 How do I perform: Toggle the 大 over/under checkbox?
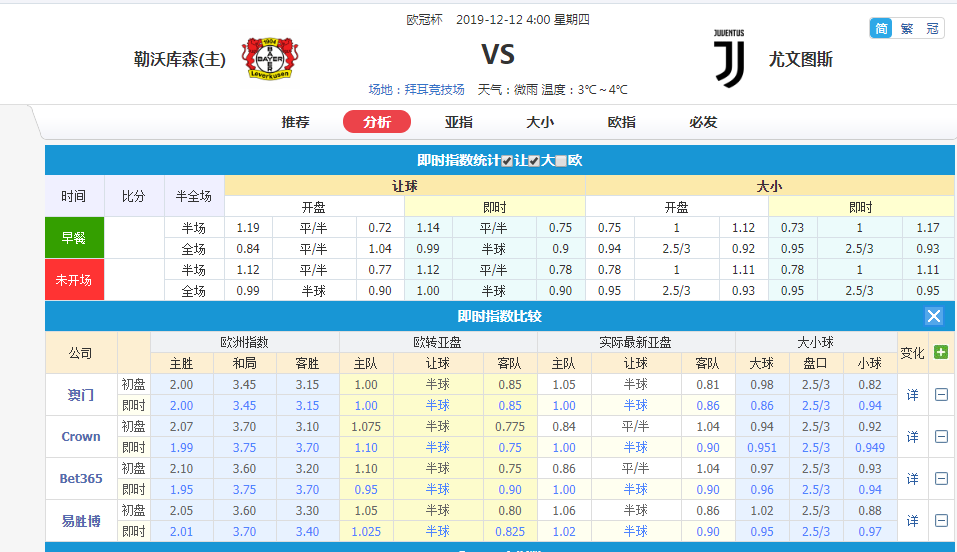point(534,161)
